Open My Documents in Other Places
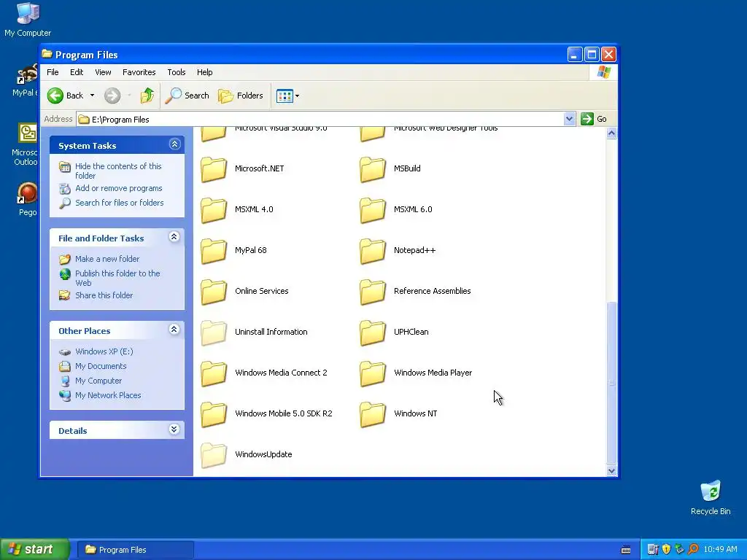 coord(101,366)
